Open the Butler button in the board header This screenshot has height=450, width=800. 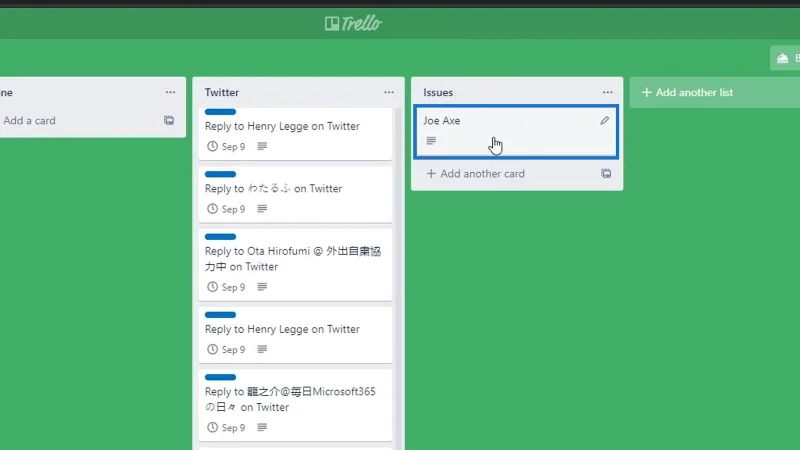click(785, 58)
